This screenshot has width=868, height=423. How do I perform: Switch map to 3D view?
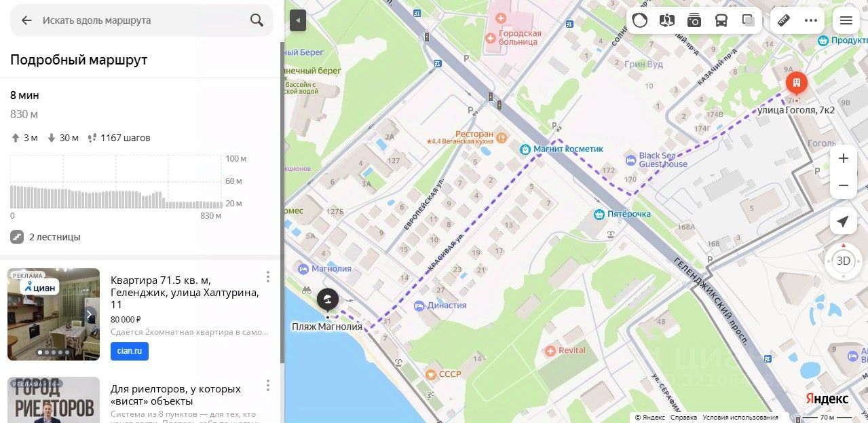(844, 261)
